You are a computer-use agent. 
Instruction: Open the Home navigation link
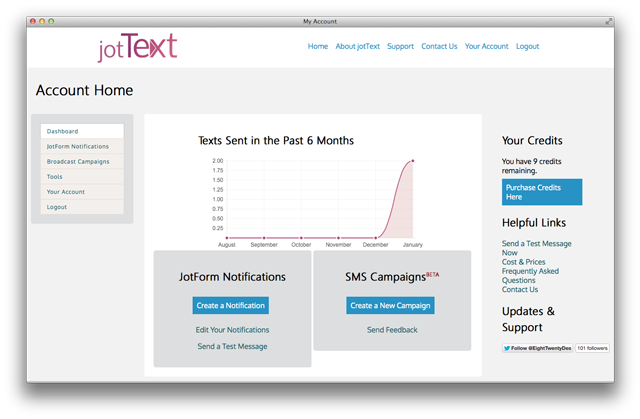pos(318,46)
